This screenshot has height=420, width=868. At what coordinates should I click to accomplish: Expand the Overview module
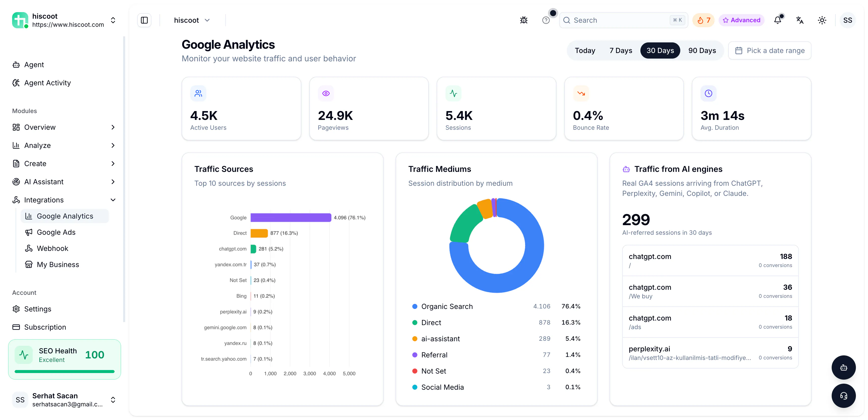click(x=64, y=127)
